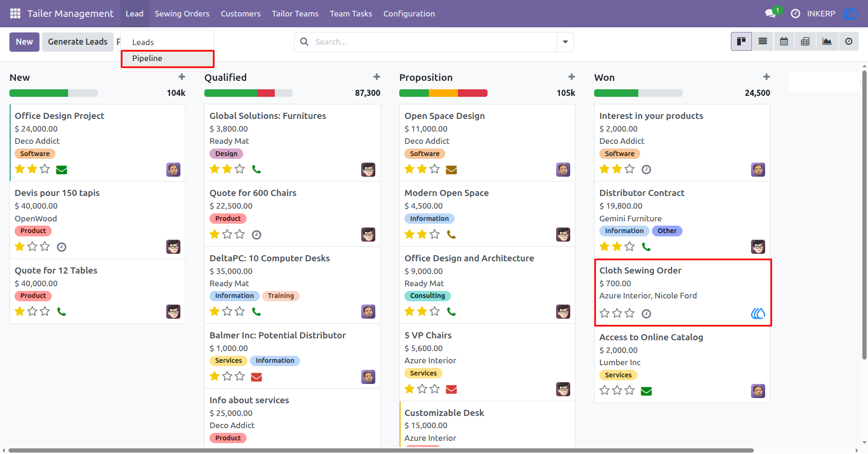
Task: Set first priority star on Access to Online Catalog
Action: 604,390
